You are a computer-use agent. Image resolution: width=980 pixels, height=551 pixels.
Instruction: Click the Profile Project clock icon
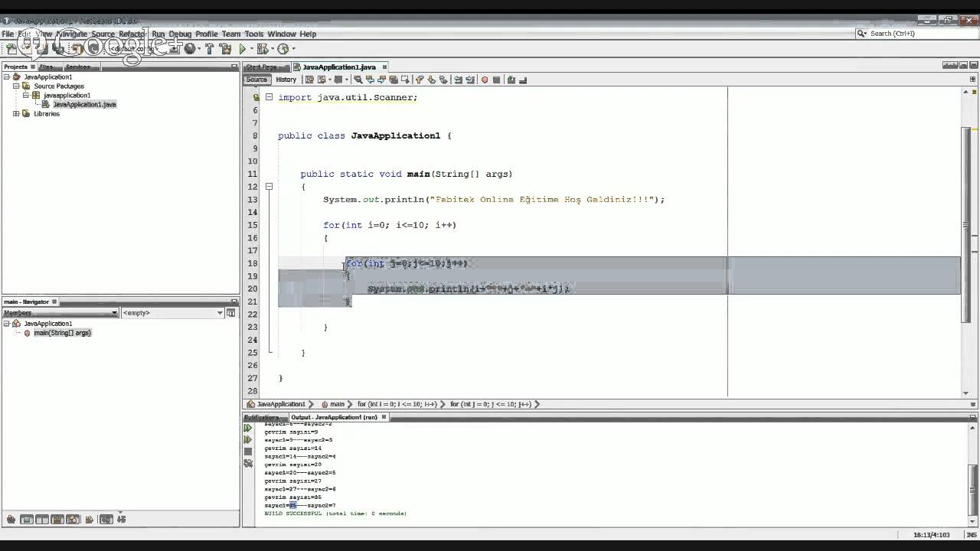283,49
